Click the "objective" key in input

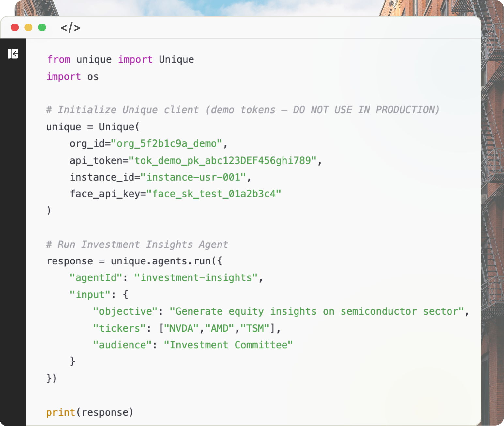pos(126,311)
